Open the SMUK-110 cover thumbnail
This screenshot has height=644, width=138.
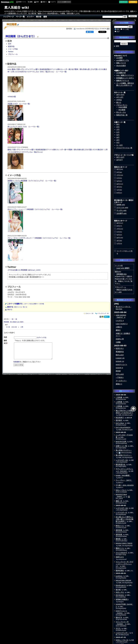pos(15,136)
